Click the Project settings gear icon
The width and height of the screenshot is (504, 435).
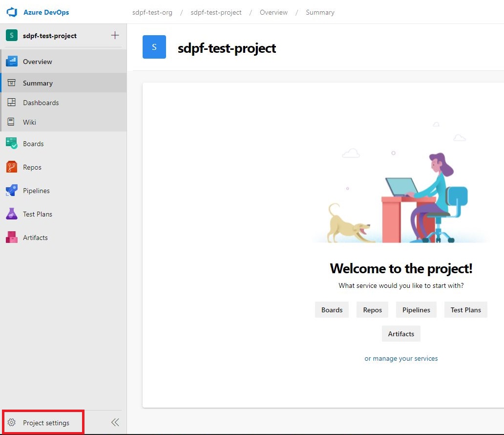(12, 423)
